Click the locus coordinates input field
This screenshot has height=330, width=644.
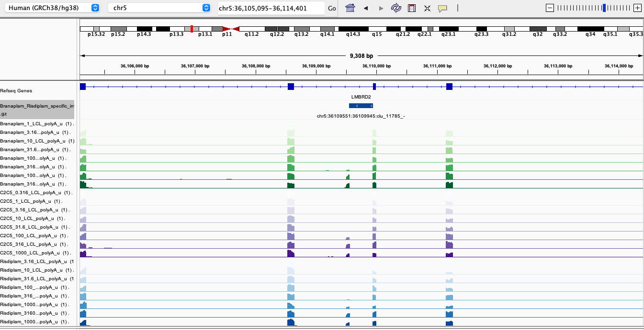270,8
